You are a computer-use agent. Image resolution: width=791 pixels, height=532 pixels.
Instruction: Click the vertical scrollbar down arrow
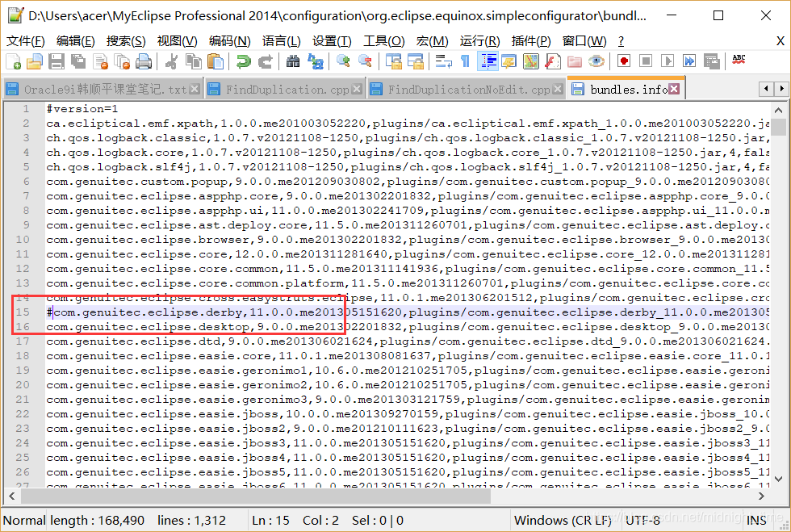click(778, 479)
